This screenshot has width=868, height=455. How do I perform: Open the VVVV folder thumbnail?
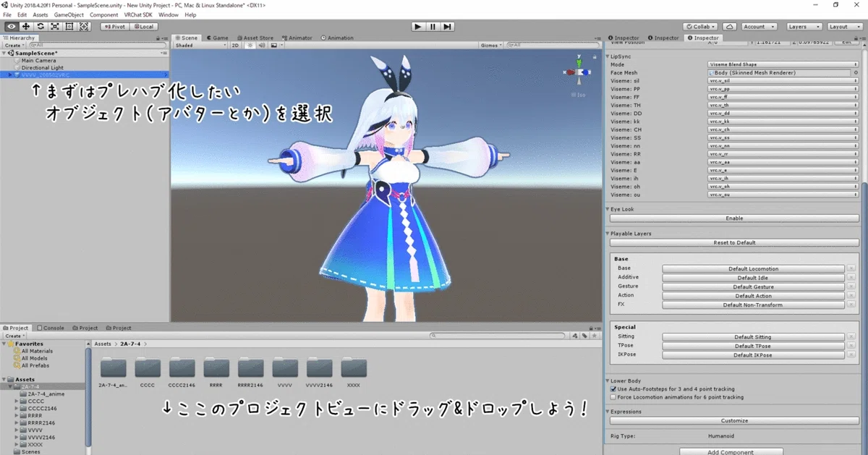285,367
